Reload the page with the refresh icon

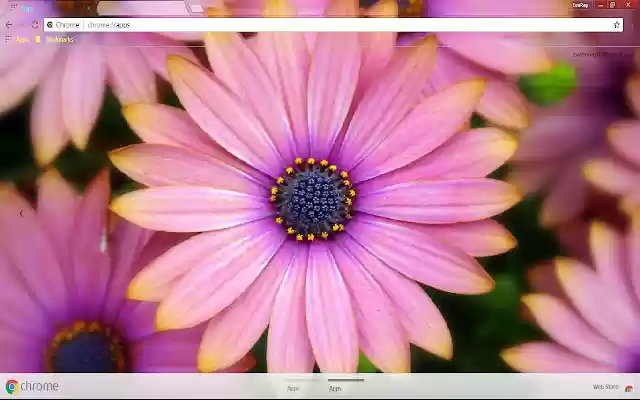(x=35, y=25)
